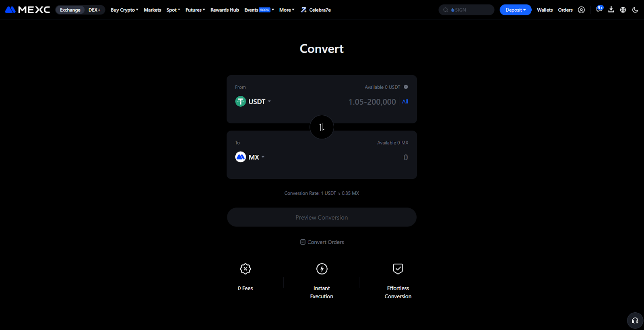Switch to the Exchange tab

tap(70, 10)
